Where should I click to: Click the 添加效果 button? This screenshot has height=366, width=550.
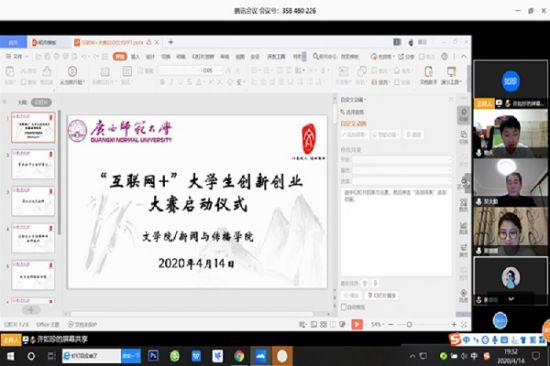point(355,134)
